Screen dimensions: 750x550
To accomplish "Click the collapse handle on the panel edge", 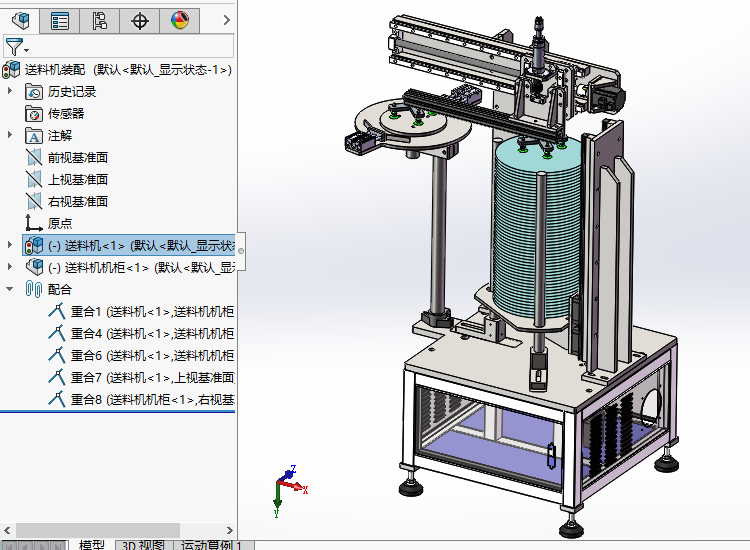I will (241, 252).
